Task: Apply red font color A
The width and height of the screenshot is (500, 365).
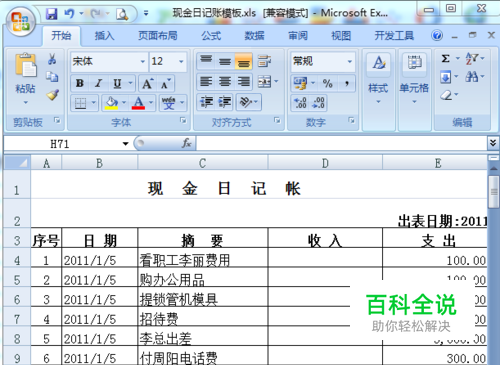Action: 138,103
